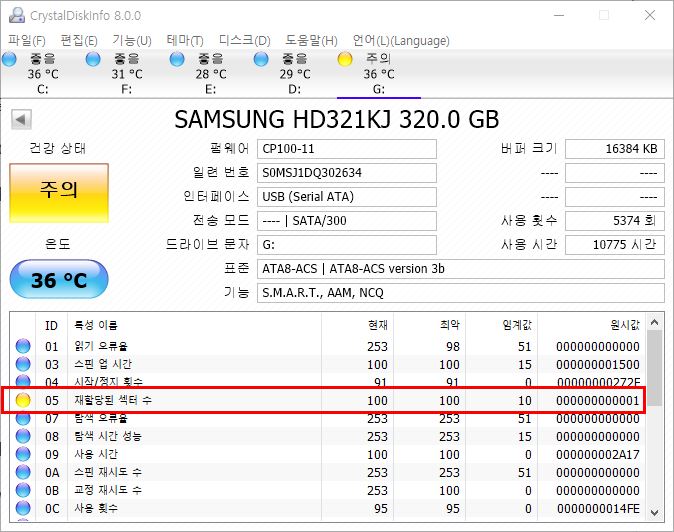The height and width of the screenshot is (532, 674).
Task: Click raw value 000000001500
Action: [597, 364]
